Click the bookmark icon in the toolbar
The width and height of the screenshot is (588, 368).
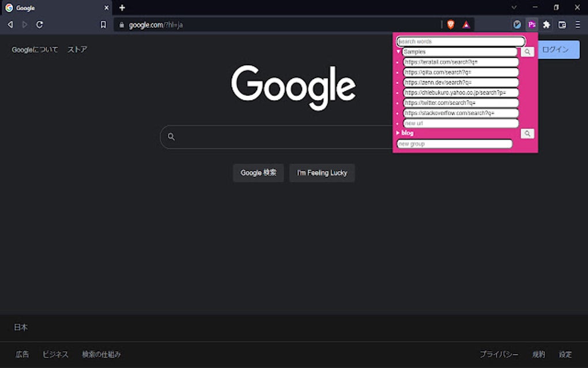104,24
